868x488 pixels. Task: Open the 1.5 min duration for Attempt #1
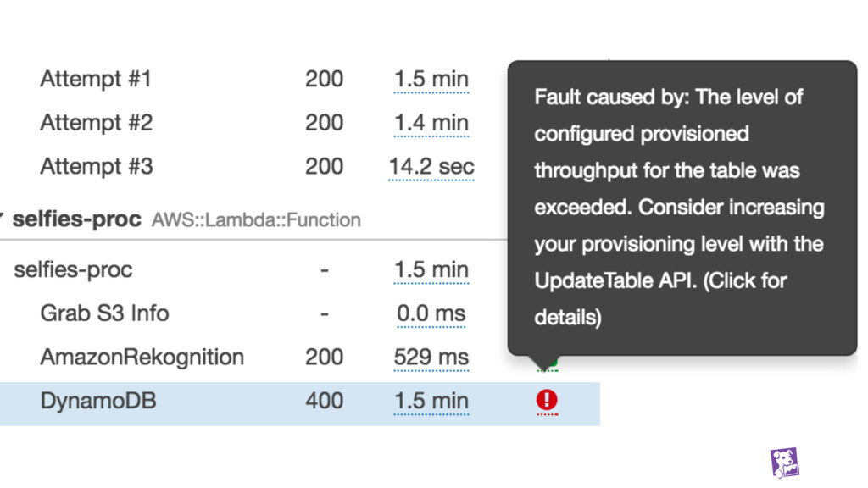pos(431,80)
